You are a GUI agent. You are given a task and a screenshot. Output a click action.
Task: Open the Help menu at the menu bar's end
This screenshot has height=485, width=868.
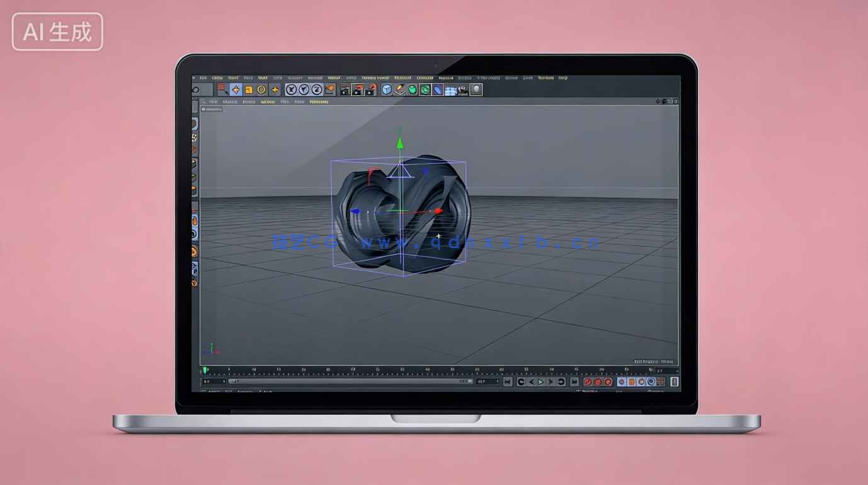click(562, 78)
